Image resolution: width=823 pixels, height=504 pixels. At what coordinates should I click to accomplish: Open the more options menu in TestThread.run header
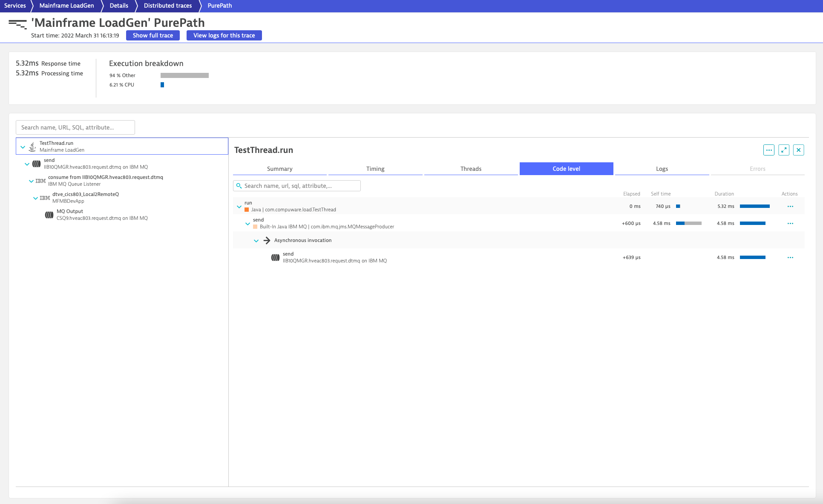(769, 150)
